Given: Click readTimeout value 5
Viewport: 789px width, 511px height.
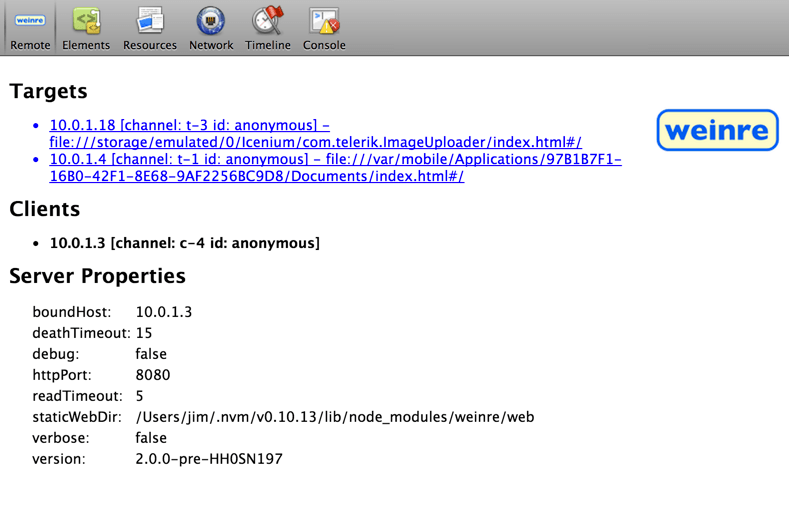Looking at the screenshot, I should click(139, 396).
